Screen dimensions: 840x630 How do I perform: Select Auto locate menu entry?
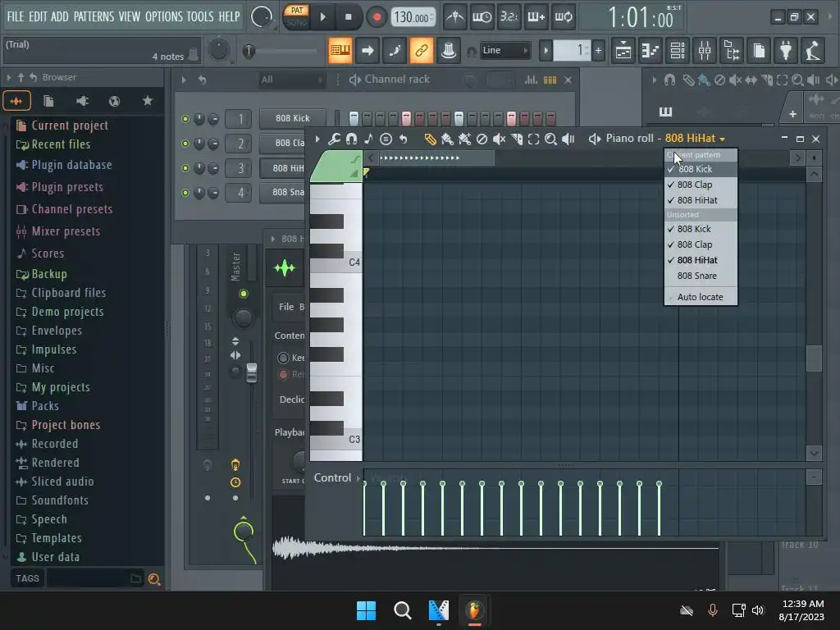(x=701, y=297)
